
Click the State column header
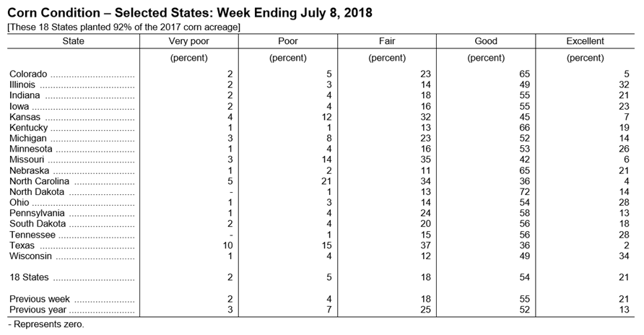click(x=73, y=41)
